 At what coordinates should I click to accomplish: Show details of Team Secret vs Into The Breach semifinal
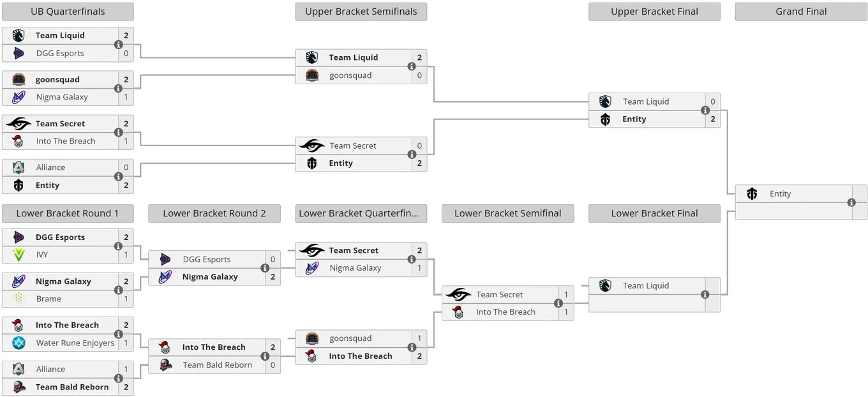[558, 303]
